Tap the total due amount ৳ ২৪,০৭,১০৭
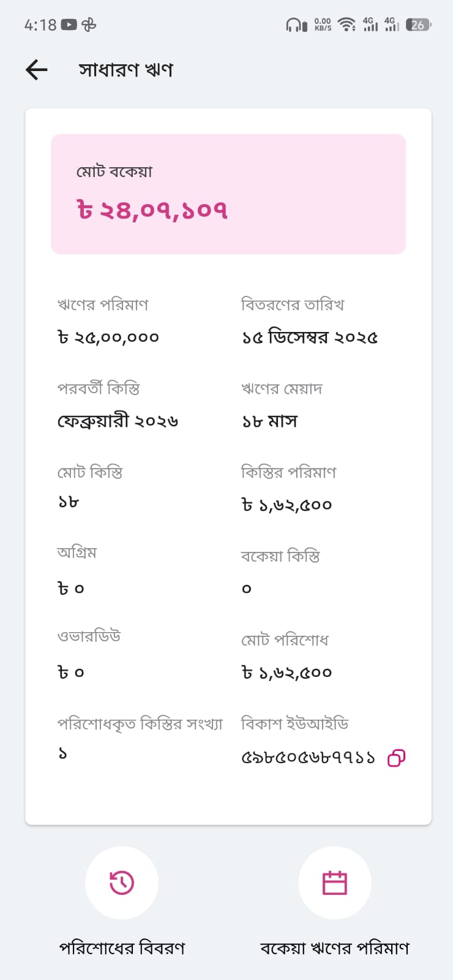Screen dimensions: 453x980 click(152, 211)
